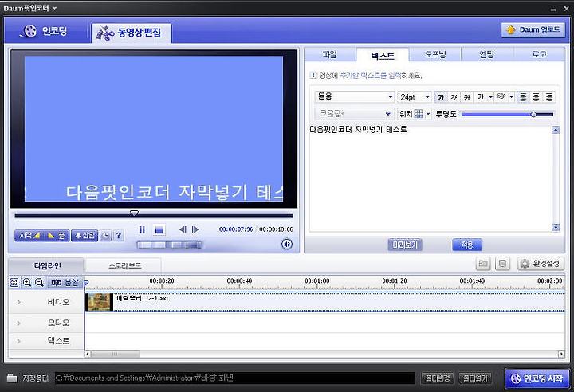Open the 돋움 font family dropdown
The height and width of the screenshot is (392, 574).
point(354,97)
